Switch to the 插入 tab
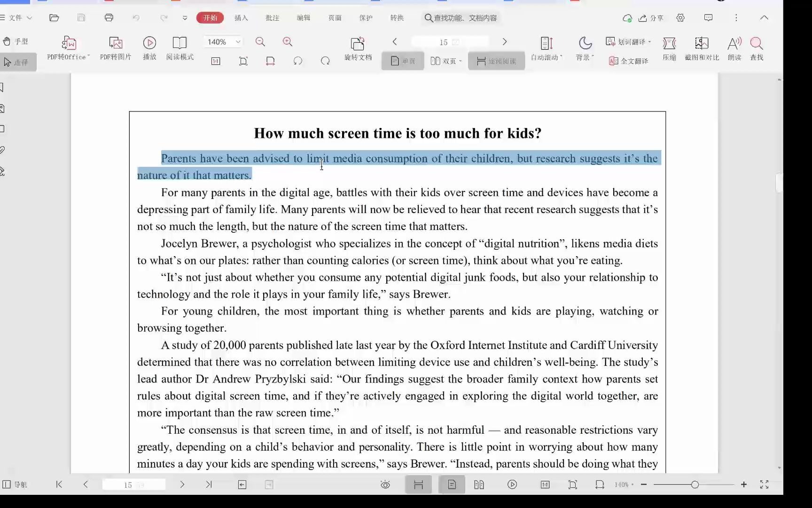The width and height of the screenshot is (812, 508). point(241,18)
